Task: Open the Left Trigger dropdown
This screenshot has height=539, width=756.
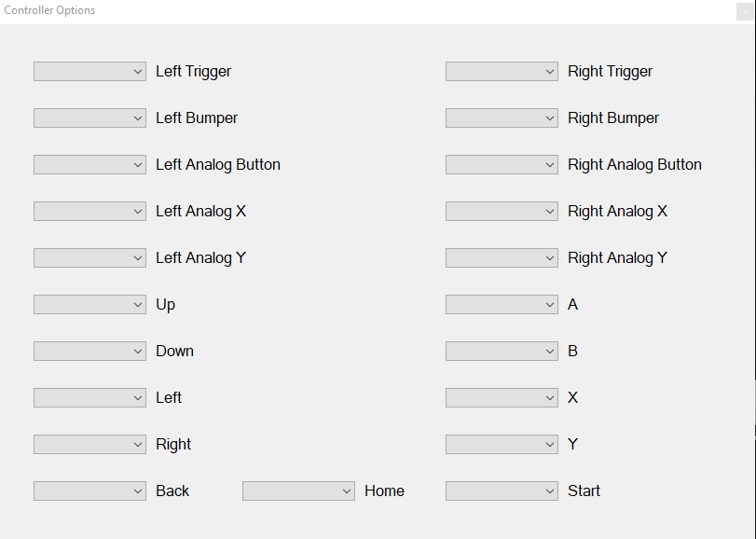Action: pyautogui.click(x=89, y=72)
